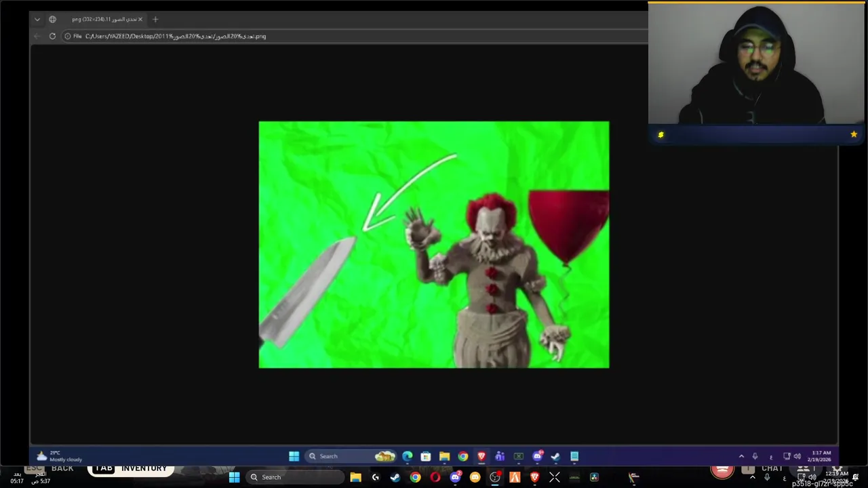
Task: Open Microsoft Store on inner taskbar
Action: (x=425, y=456)
